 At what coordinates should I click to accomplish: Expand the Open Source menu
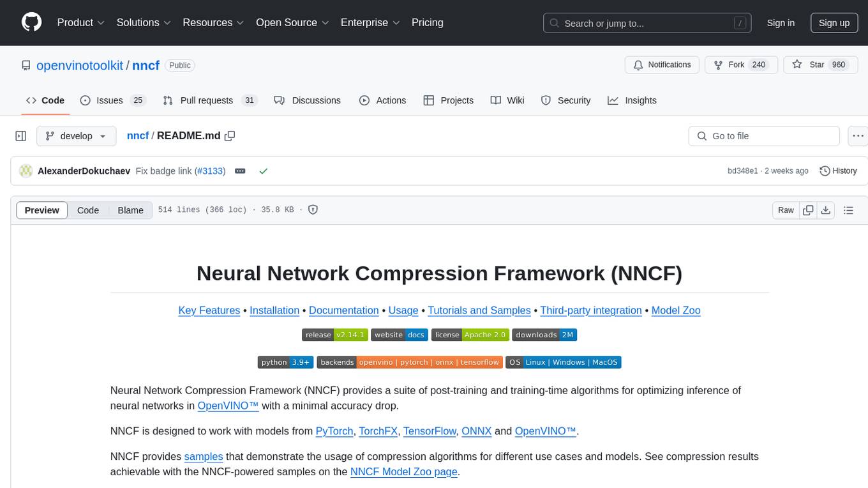(292, 22)
